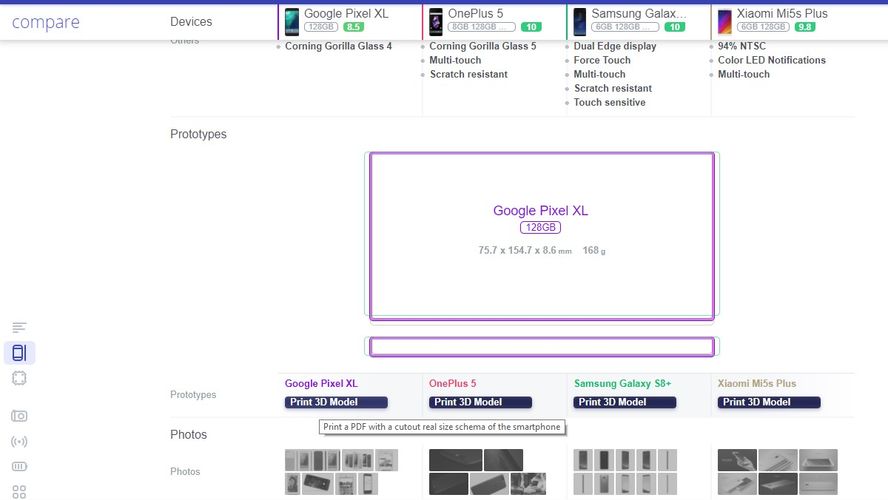Open Google Pixel XL 128GB variant selector
The image size is (888, 500).
(321, 27)
